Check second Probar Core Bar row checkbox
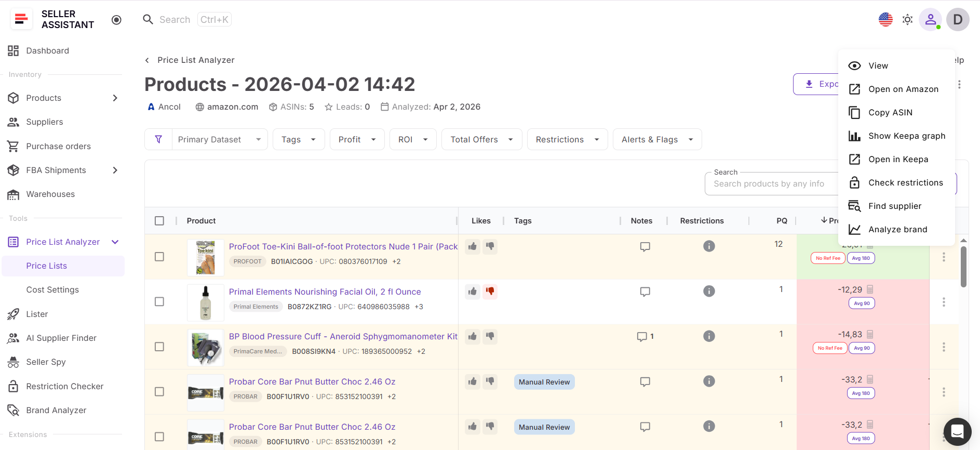 (159, 436)
